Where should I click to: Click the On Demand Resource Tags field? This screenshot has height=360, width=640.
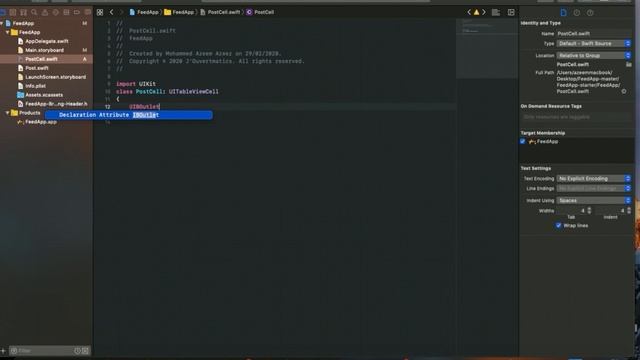[576, 117]
